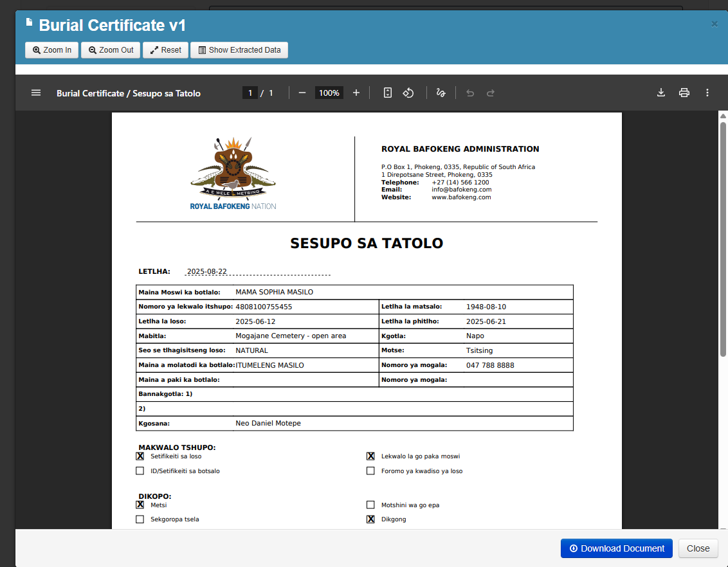Click the Zoom In button
The image size is (728, 567).
52,50
